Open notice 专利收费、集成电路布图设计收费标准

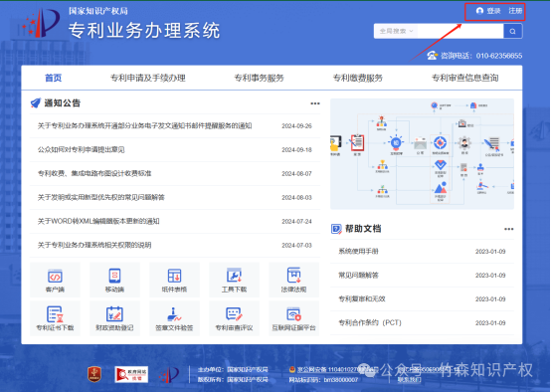pyautogui.click(x=94, y=173)
